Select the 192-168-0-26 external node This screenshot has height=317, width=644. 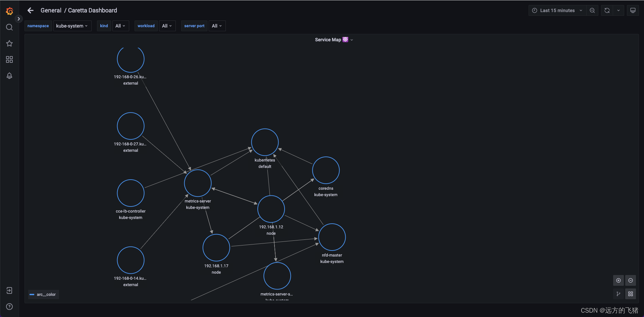coord(131,59)
